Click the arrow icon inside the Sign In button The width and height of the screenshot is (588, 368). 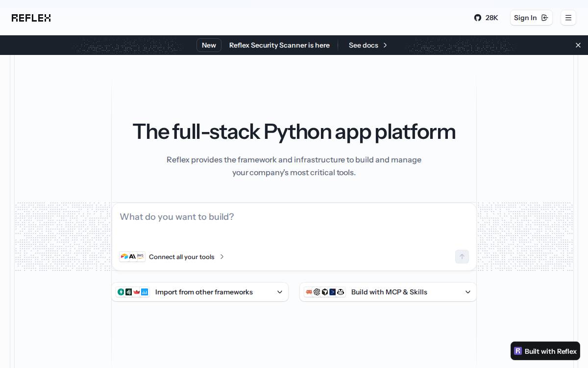click(x=544, y=18)
